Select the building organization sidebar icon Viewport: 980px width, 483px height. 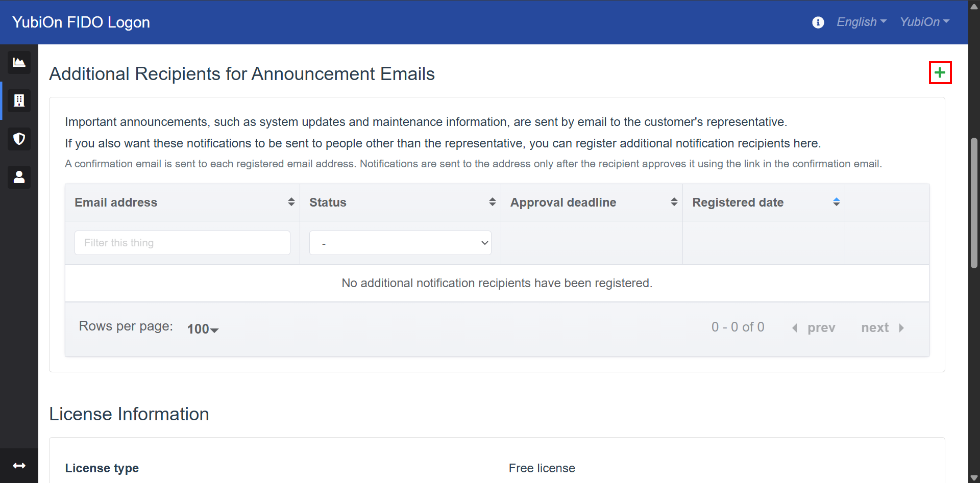[19, 100]
